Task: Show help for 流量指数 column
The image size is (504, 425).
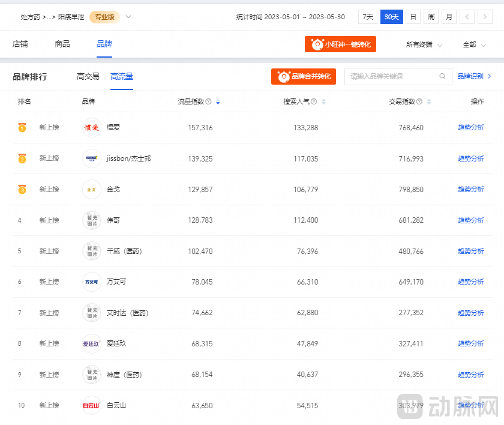Action: pyautogui.click(x=208, y=101)
